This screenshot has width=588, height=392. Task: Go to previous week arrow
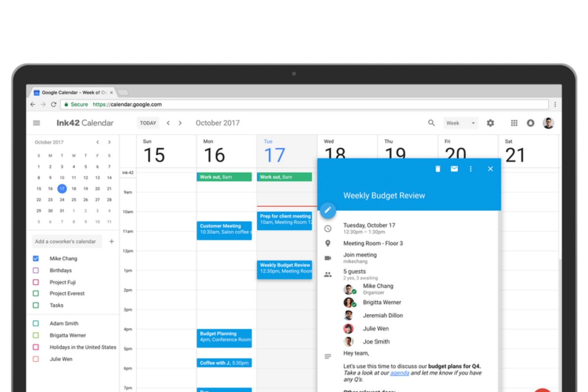click(x=168, y=123)
